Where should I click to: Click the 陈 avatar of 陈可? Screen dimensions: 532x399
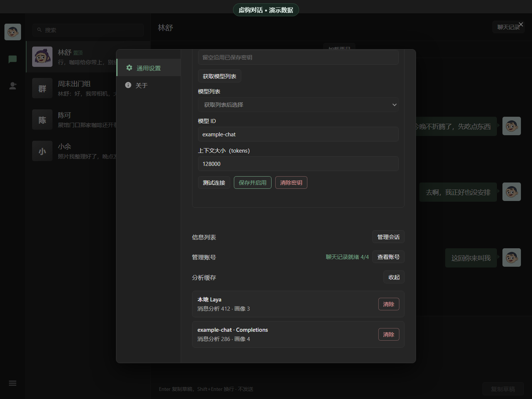coord(42,120)
